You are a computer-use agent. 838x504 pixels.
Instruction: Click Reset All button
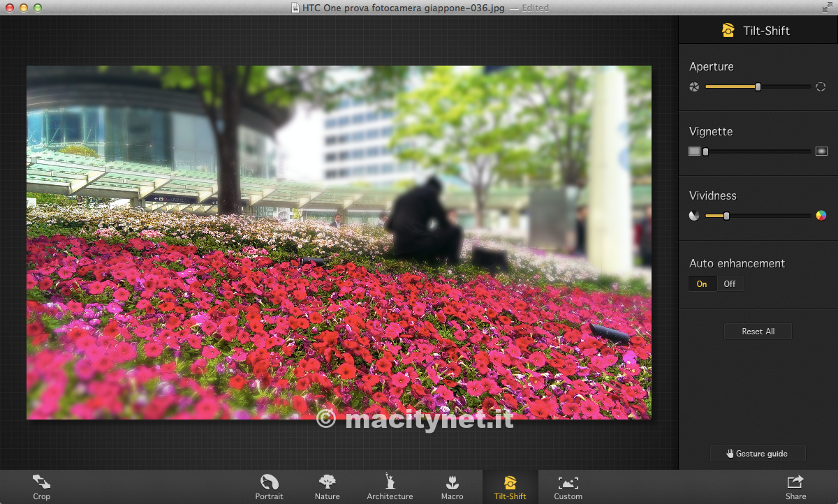tap(758, 332)
